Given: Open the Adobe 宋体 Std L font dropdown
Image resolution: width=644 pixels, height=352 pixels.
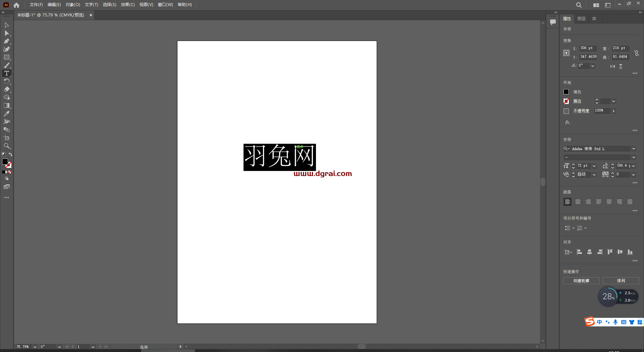Looking at the screenshot, I should pos(634,149).
